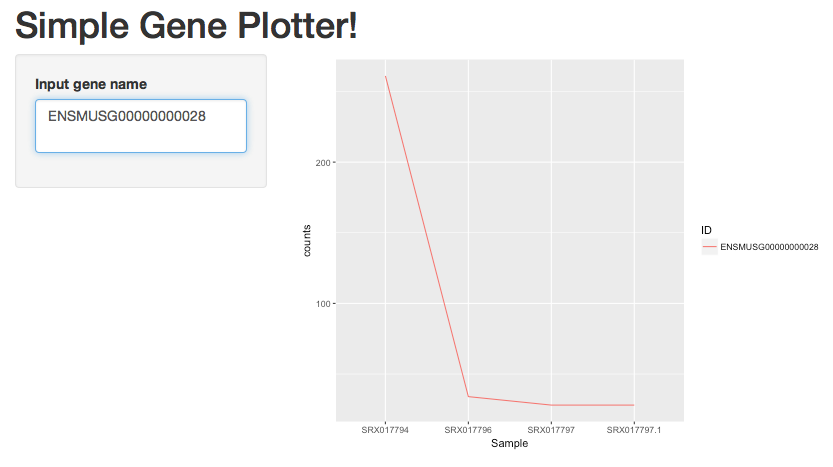
Task: Click the 'Input gene name' label
Action: 91,84
